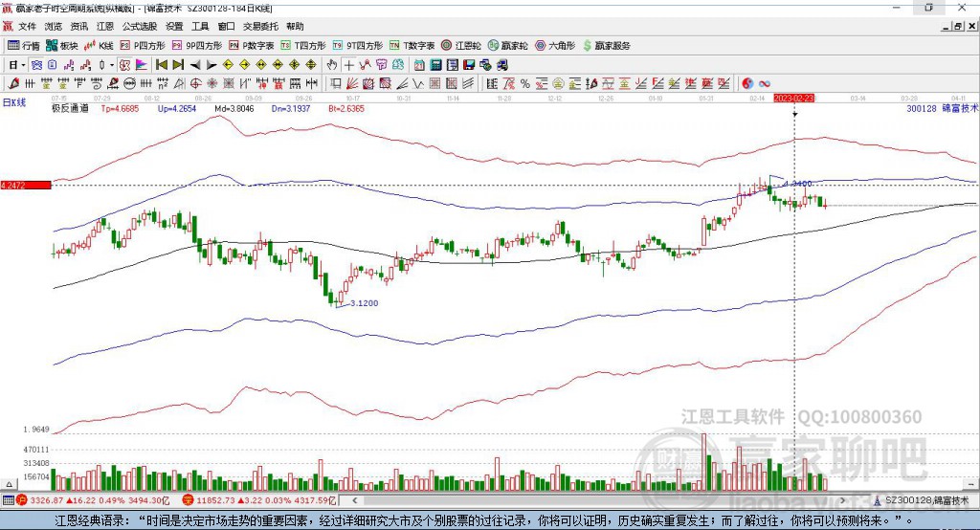Image resolution: width=980 pixels, height=530 pixels.
Task: Open the calculator icon
Action: point(436,65)
